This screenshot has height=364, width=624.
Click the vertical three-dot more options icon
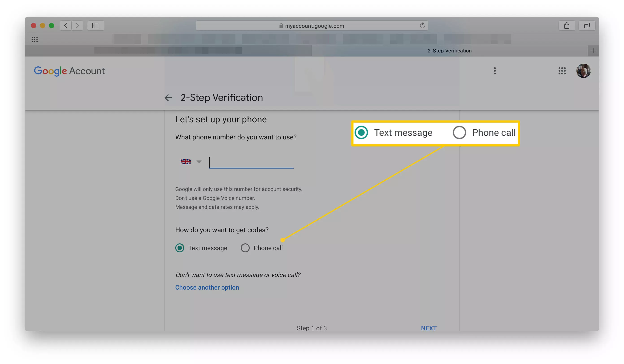(494, 71)
